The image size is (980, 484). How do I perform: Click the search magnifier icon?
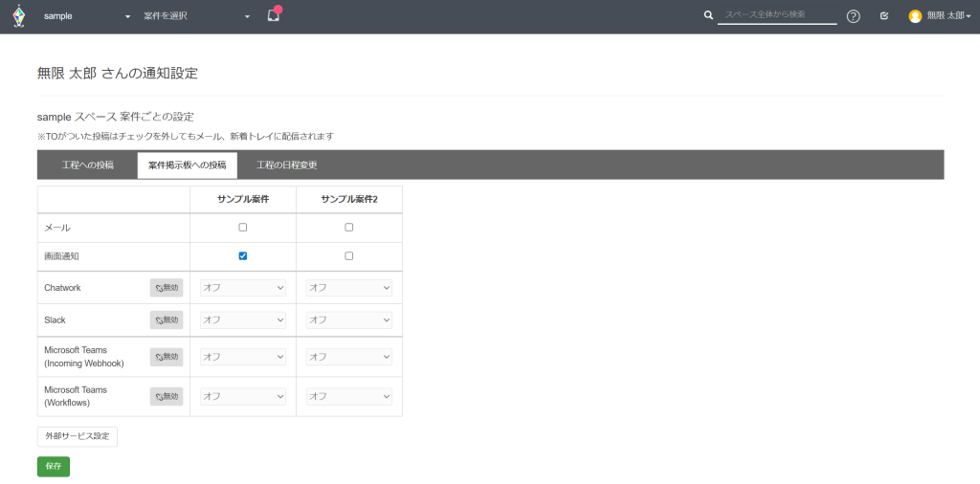pyautogui.click(x=708, y=15)
